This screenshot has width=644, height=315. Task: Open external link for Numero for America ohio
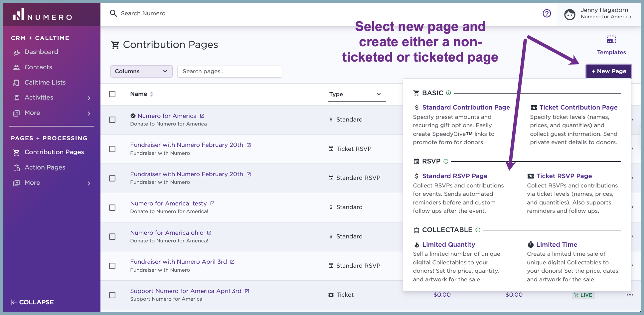209,233
